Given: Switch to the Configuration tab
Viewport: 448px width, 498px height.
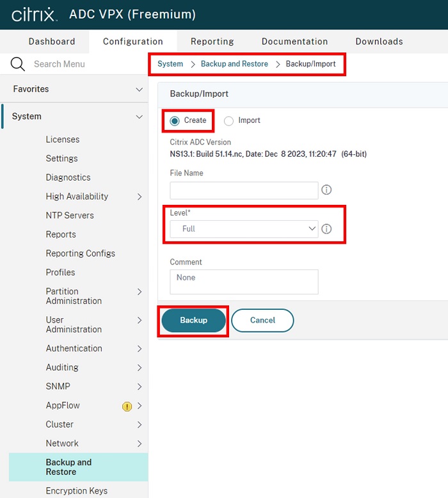Looking at the screenshot, I should 132,42.
